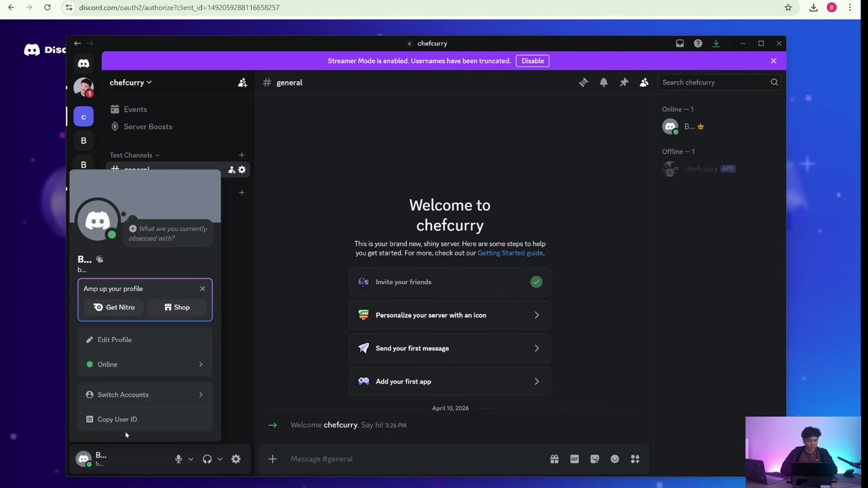Dismiss the Amp up your profile card
This screenshot has width=868, height=488.
pos(202,289)
